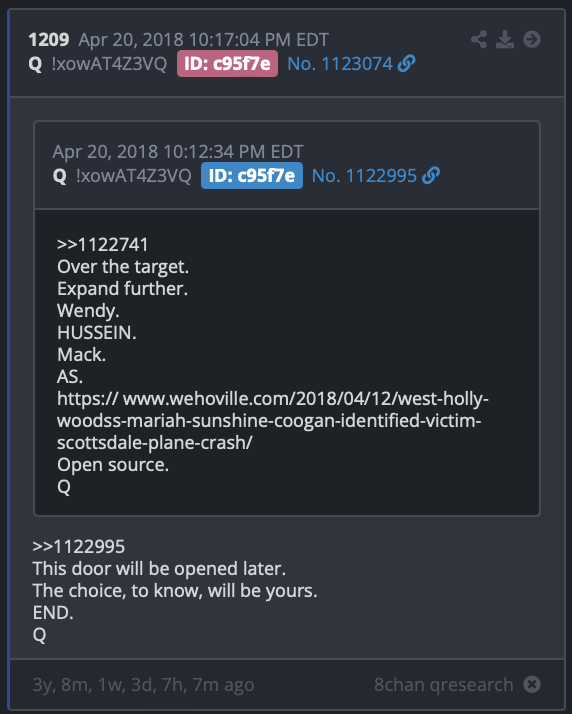Click the relative timestamp 3y, 8m ago
572x714 pixels.
click(143, 684)
